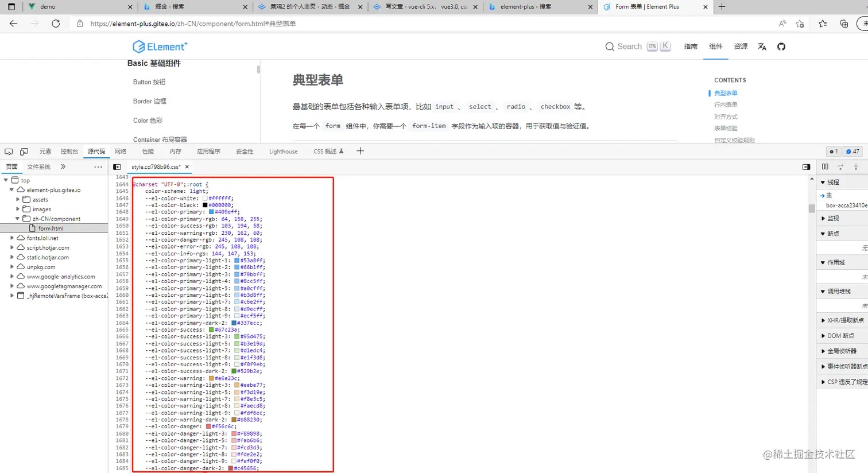Open color swatch for --el-color-primary #409eff
The height and width of the screenshot is (473, 868).
[211, 212]
